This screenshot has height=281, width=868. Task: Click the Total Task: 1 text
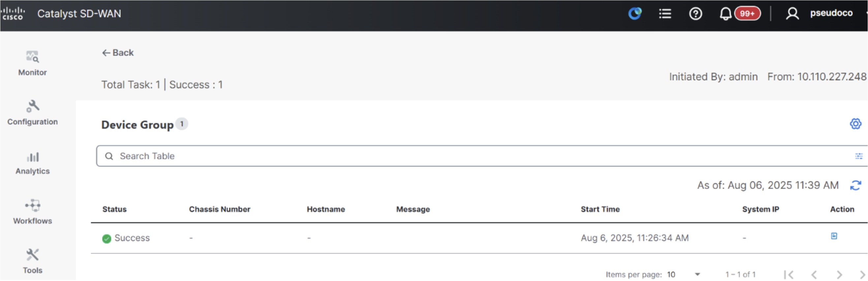pyautogui.click(x=131, y=84)
